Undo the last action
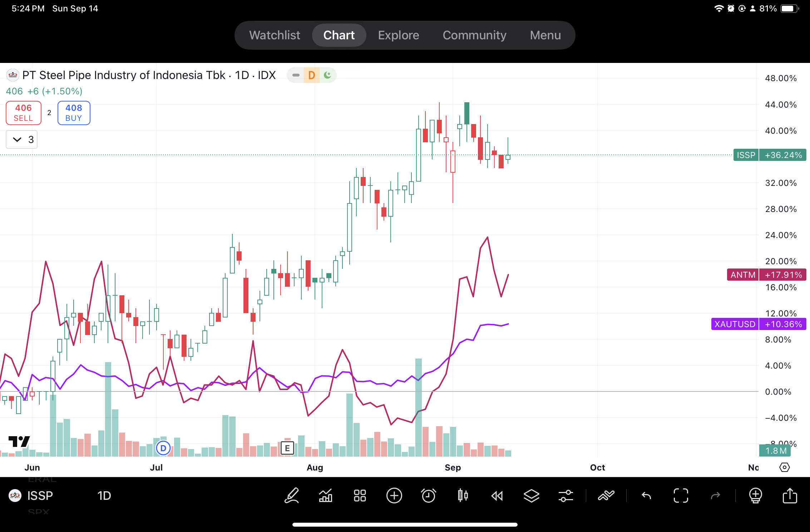810x532 pixels. tap(646, 496)
